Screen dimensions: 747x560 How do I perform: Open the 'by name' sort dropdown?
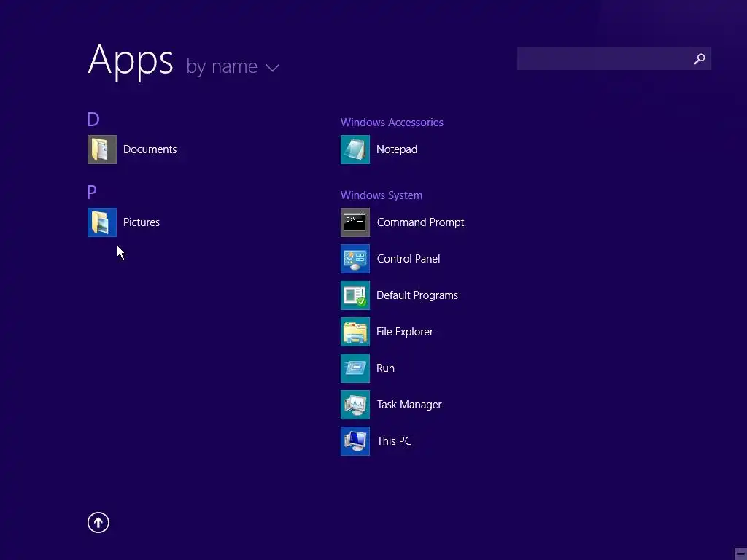232,66
